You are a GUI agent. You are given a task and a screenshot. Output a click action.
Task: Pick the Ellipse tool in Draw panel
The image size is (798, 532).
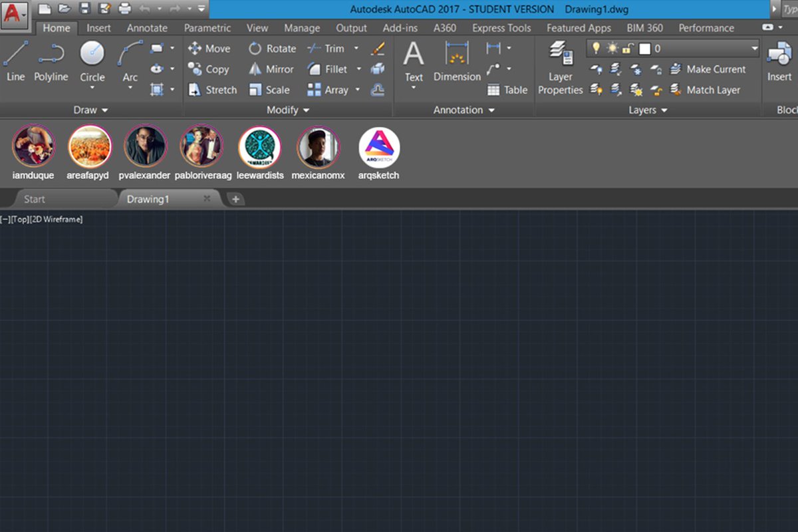click(157, 68)
